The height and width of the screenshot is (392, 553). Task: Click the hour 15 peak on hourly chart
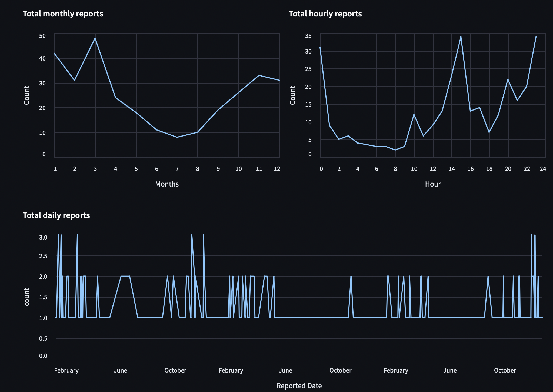461,37
